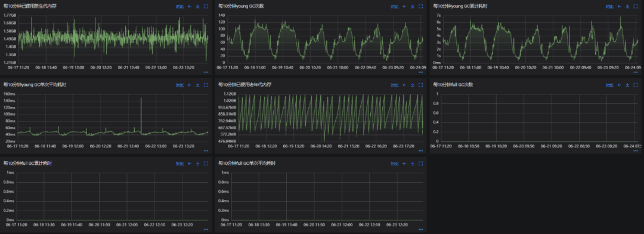Click back arrow on 每10分钟young GC单次平均耗时 panel
Screen dimensions: 644x234
pyautogui.click(x=190, y=85)
